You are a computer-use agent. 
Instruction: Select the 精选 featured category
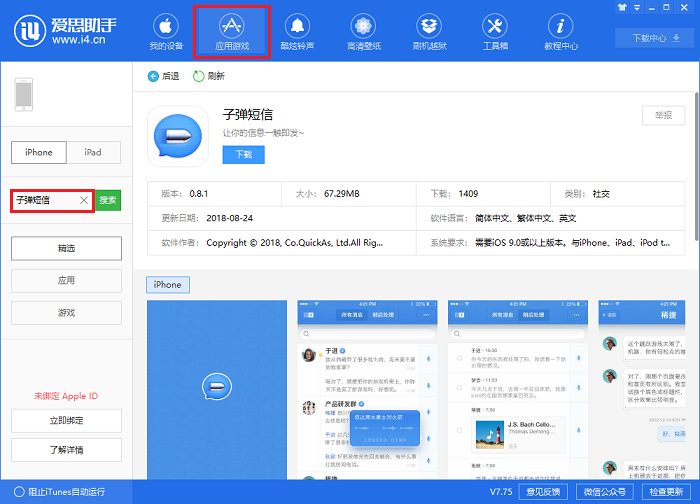tap(67, 248)
